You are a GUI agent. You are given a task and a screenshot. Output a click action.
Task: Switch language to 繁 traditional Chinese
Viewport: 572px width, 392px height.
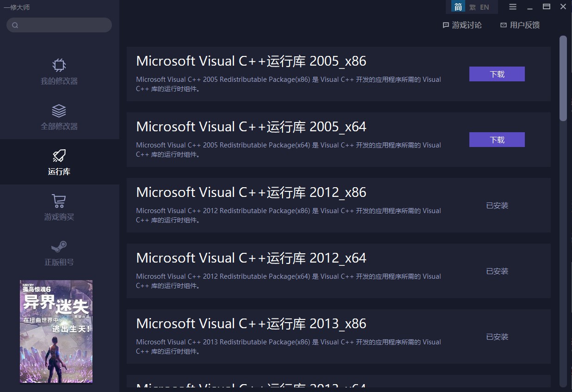pos(472,7)
